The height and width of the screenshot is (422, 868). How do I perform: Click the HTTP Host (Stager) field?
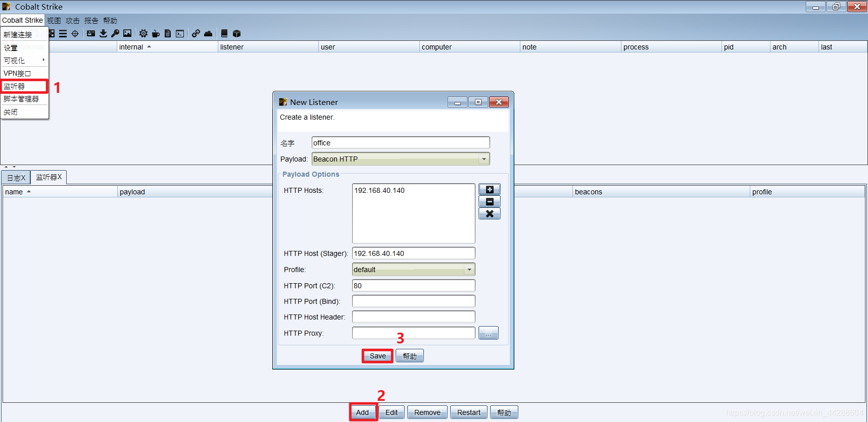pyautogui.click(x=413, y=253)
